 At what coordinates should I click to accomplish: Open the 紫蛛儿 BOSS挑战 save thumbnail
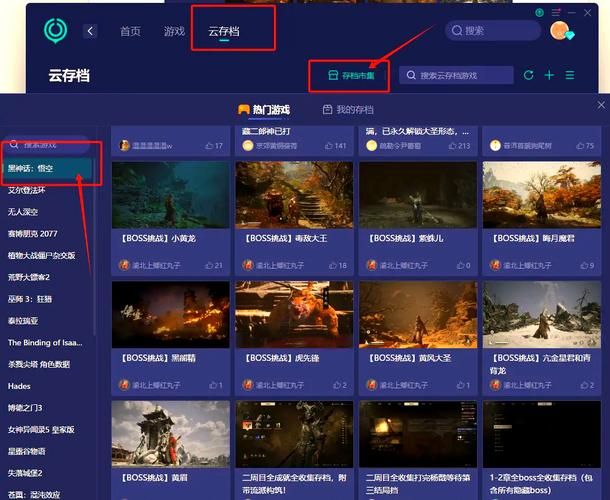tap(418, 195)
